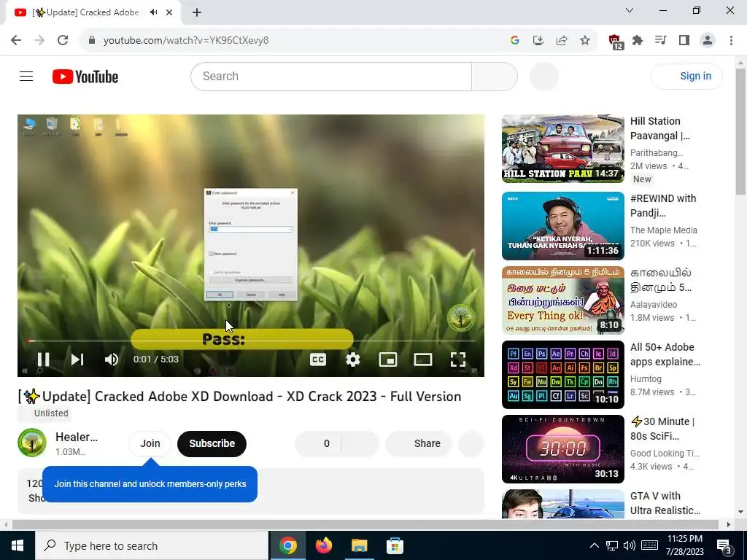This screenshot has width=747, height=560.
Task: Click the Share button under the video
Action: pos(419,443)
